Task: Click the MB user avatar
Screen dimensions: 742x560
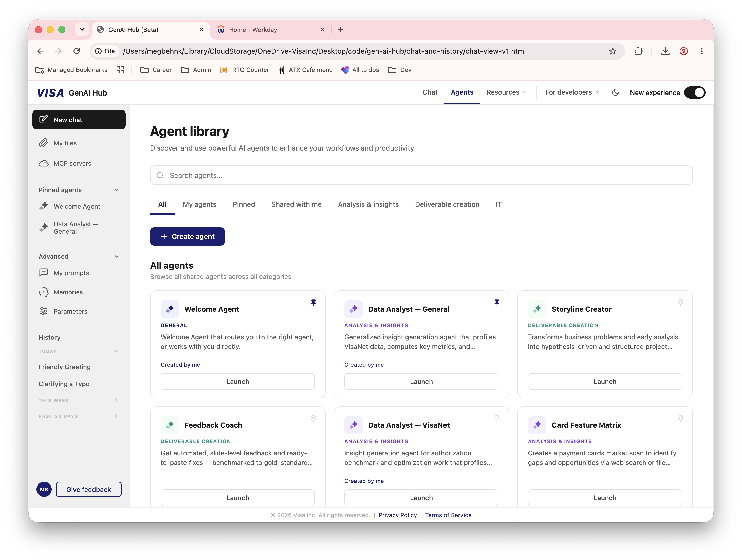Action: click(x=44, y=489)
